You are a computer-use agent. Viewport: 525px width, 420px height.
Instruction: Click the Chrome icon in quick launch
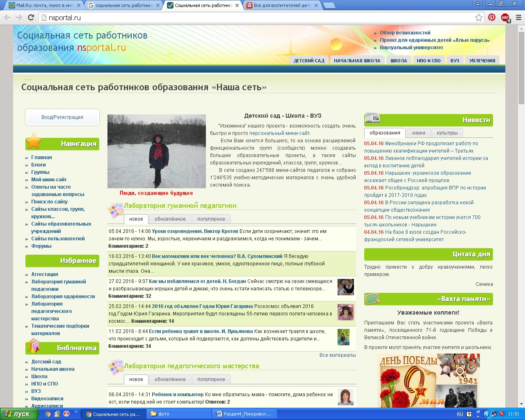48,414
